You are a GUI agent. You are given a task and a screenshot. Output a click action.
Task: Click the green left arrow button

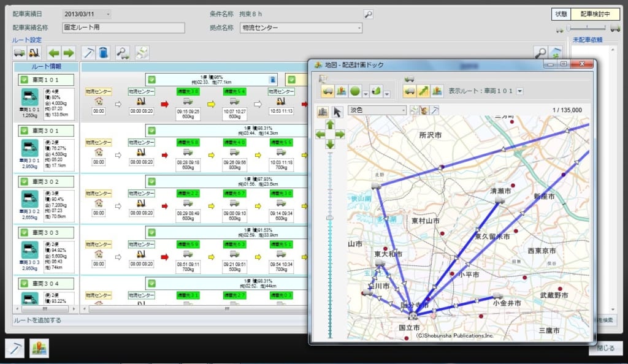(54, 53)
